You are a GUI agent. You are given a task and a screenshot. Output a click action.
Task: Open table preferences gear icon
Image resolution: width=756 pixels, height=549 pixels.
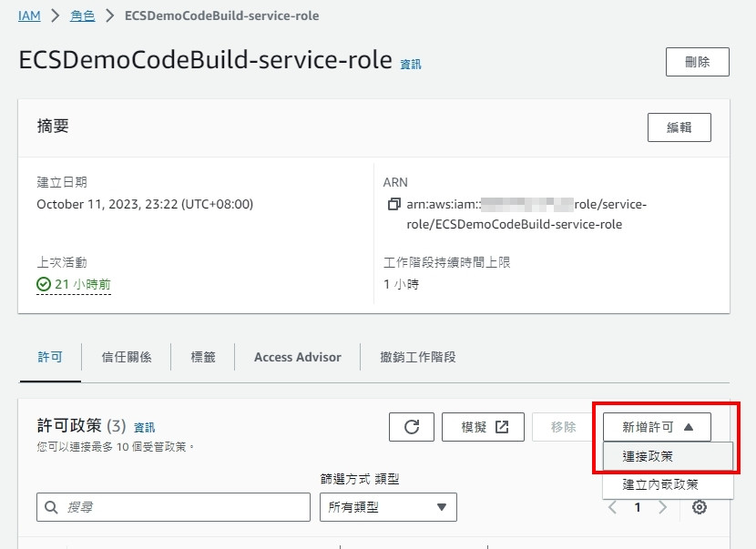click(700, 507)
